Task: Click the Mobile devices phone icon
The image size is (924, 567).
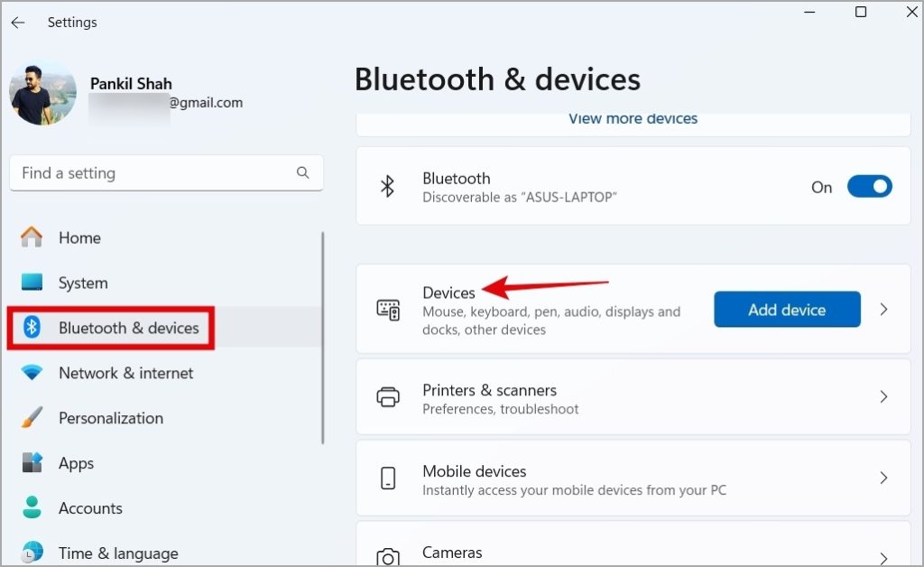Action: pyautogui.click(x=388, y=479)
